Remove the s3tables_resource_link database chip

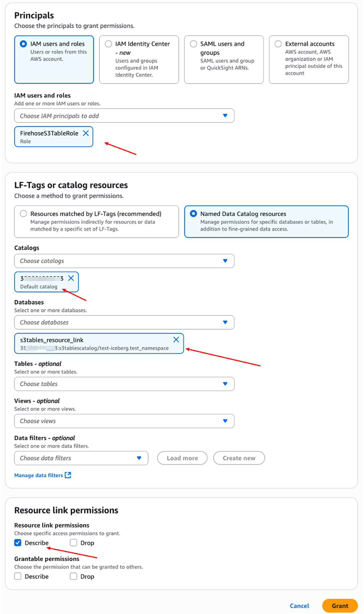click(x=176, y=340)
